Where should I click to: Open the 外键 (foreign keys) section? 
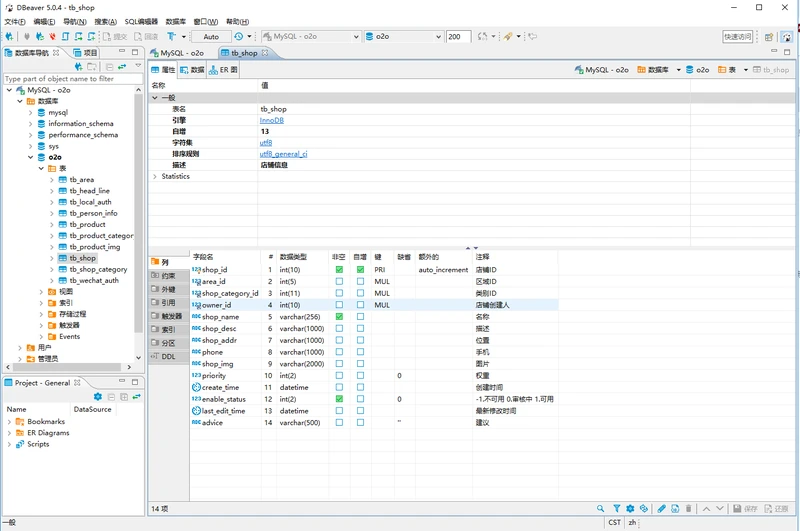click(168, 289)
